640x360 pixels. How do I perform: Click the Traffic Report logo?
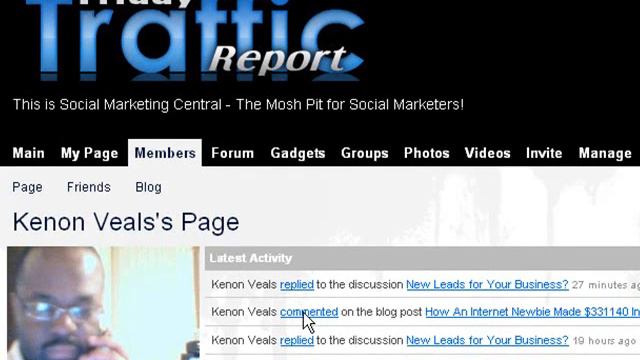point(196,40)
